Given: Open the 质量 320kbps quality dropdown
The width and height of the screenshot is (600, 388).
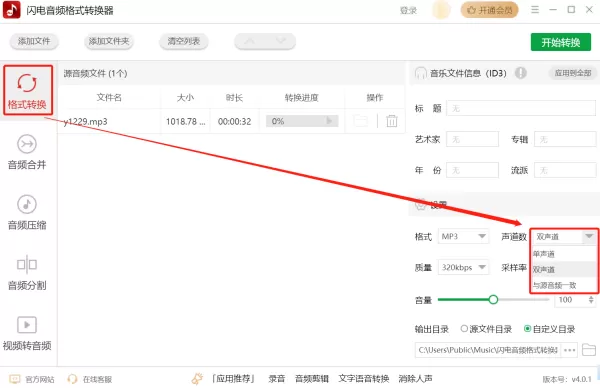Looking at the screenshot, I should tap(463, 267).
